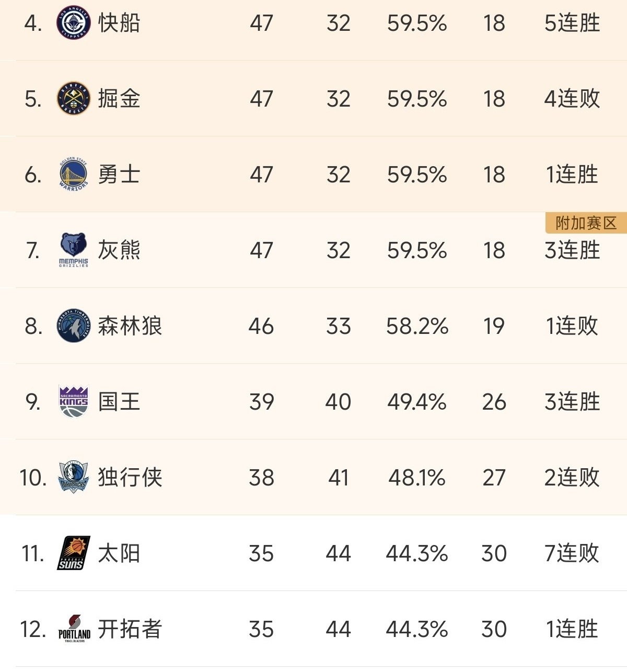Click the Sacramento Kings logo
The image size is (627, 672).
tap(73, 401)
